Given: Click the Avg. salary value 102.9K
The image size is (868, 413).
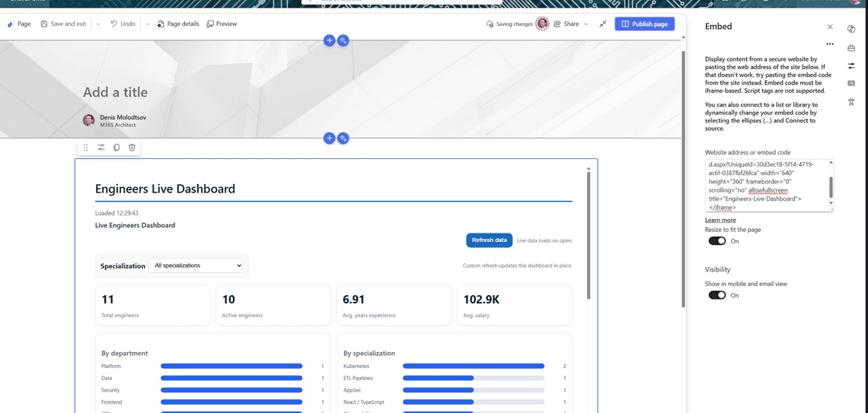Looking at the screenshot, I should tap(482, 300).
